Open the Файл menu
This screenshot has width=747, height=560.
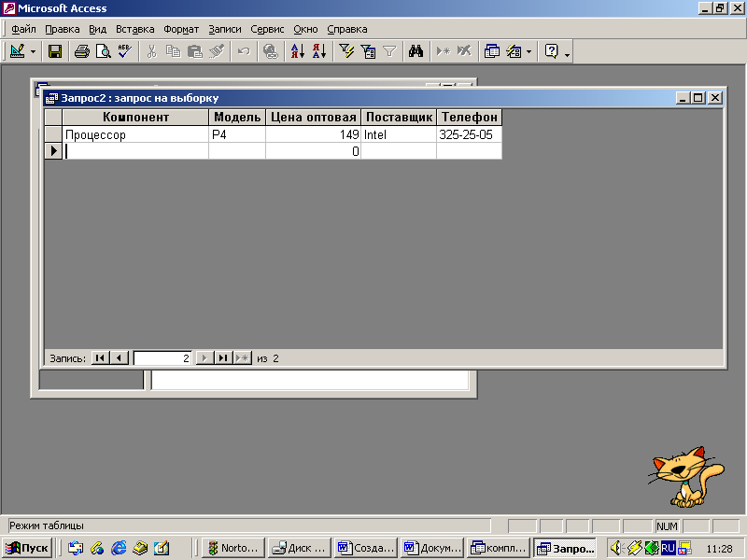23,29
